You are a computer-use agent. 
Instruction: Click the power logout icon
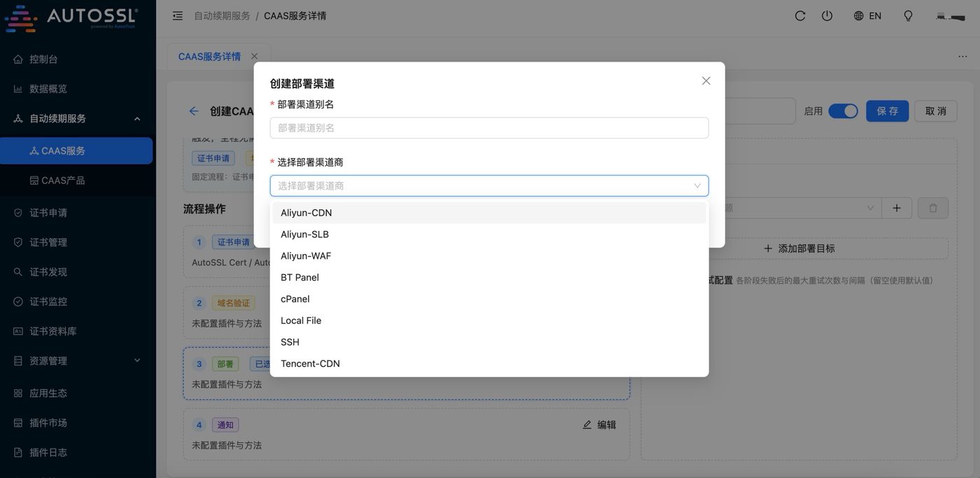[827, 15]
